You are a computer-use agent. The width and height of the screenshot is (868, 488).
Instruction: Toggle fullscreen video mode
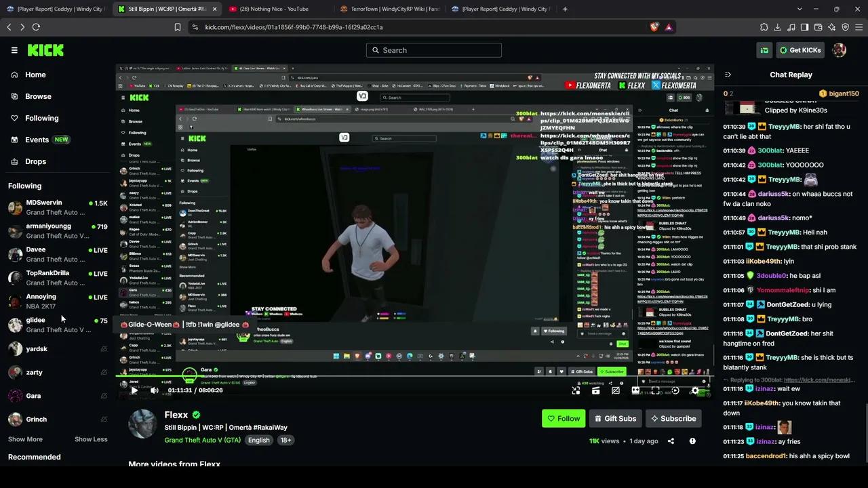[x=655, y=390]
